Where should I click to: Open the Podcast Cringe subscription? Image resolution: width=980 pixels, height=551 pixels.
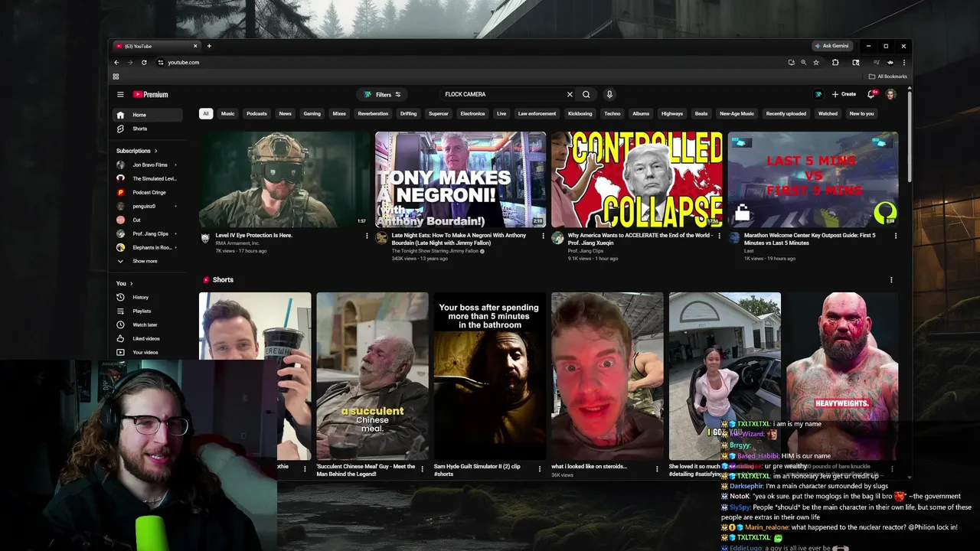(149, 192)
